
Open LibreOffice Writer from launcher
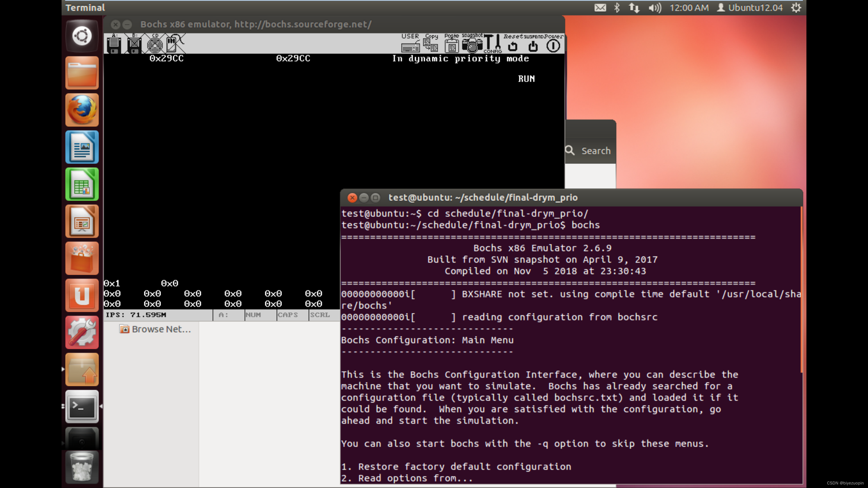[x=82, y=147]
